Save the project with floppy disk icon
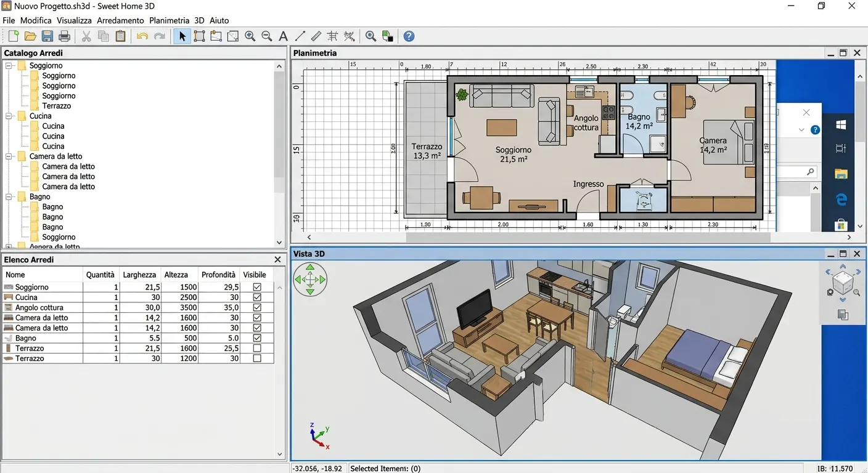 (x=47, y=36)
